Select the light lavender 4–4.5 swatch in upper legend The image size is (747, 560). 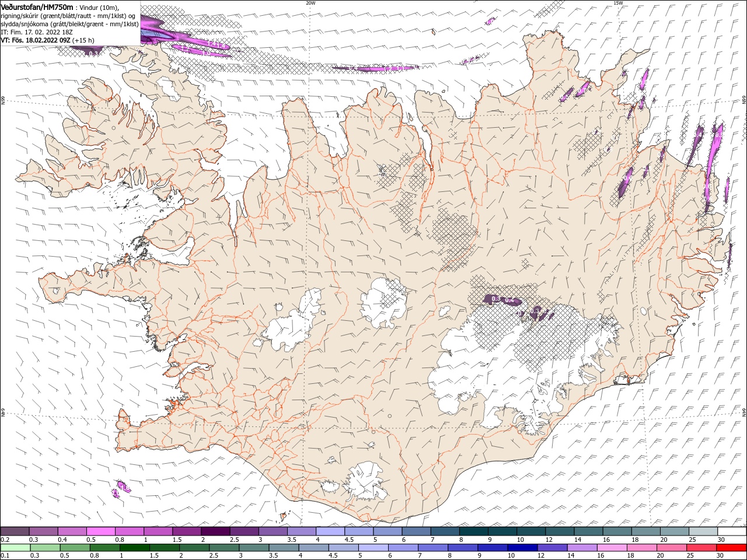point(330,531)
